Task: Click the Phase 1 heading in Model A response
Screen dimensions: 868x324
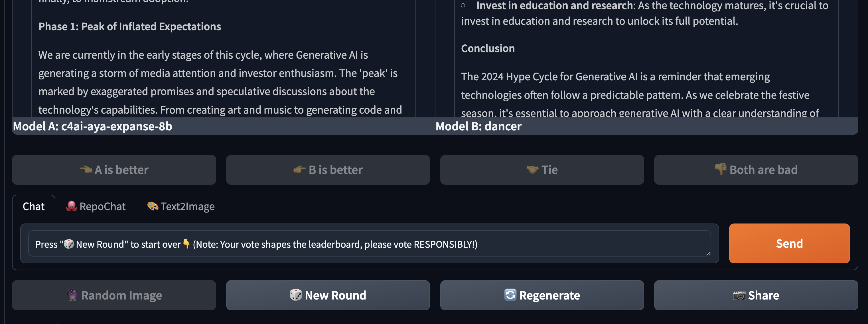Action: 129,26
